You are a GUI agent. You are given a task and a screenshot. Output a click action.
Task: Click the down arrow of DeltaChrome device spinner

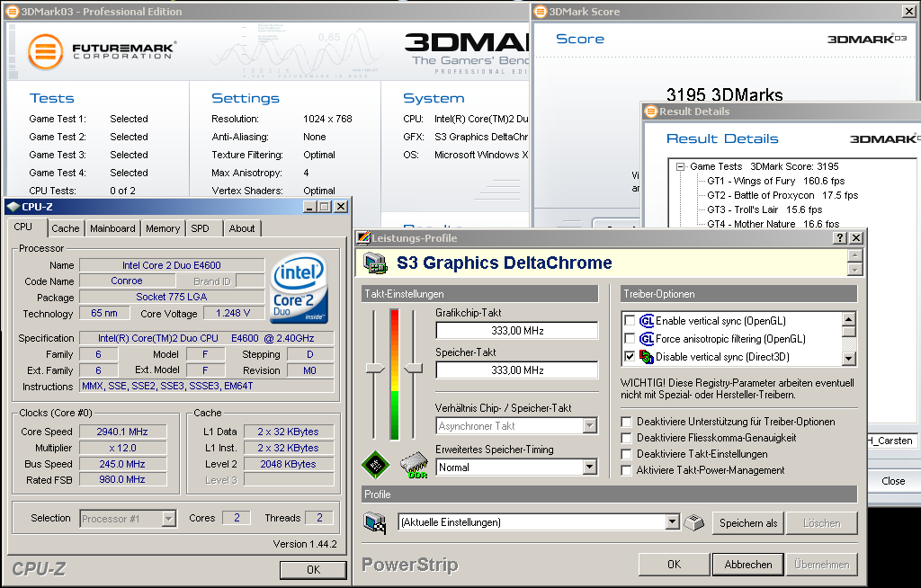pos(855,269)
